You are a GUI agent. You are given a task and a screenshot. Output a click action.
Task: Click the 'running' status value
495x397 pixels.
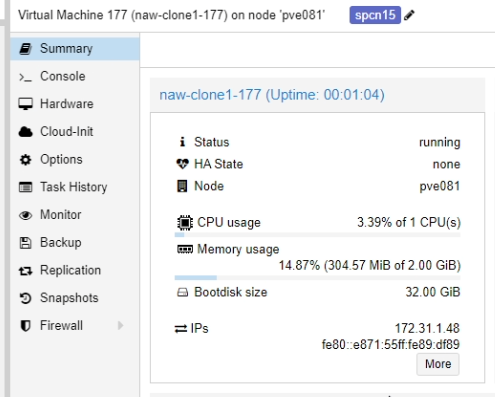coord(440,142)
